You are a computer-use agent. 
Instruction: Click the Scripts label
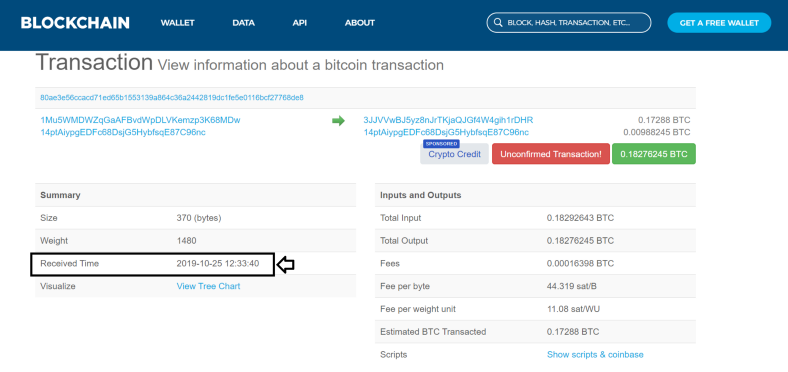coord(394,354)
